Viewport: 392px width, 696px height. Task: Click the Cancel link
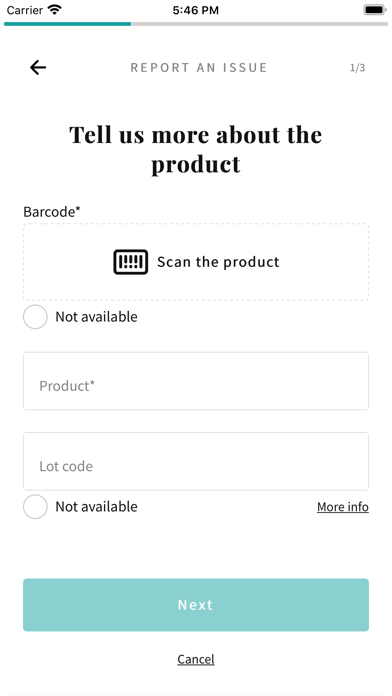pos(196,659)
